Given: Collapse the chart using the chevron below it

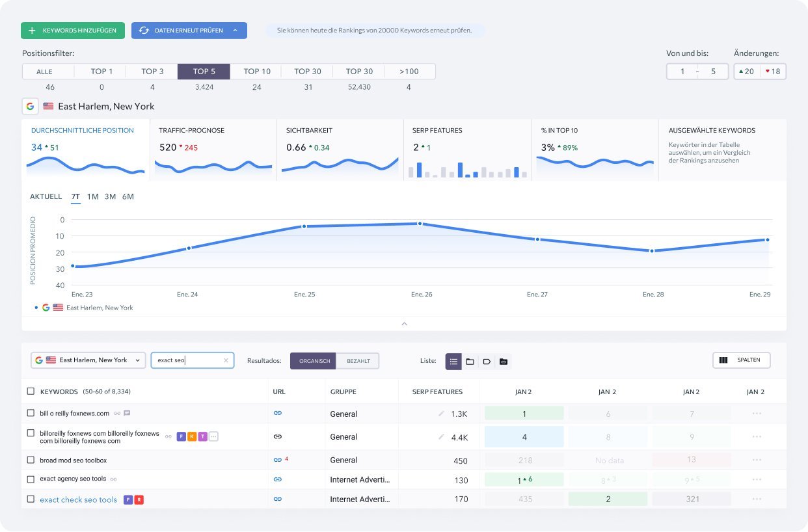Looking at the screenshot, I should pos(404,323).
